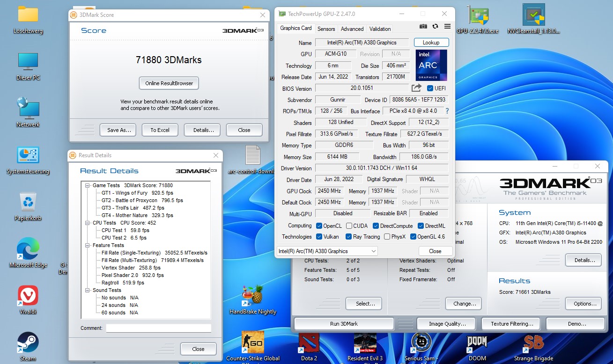The width and height of the screenshot is (613, 364).
Task: Click the Online ResultBrowser button
Action: click(169, 83)
